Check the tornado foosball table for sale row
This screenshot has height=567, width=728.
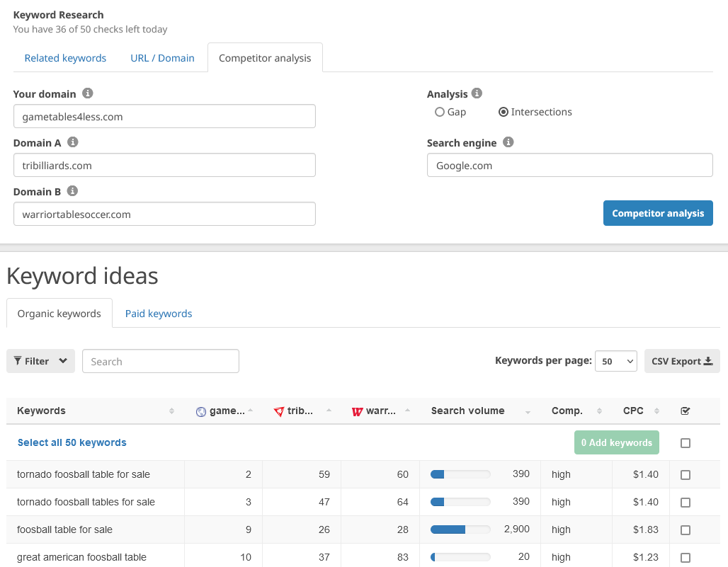(x=686, y=475)
